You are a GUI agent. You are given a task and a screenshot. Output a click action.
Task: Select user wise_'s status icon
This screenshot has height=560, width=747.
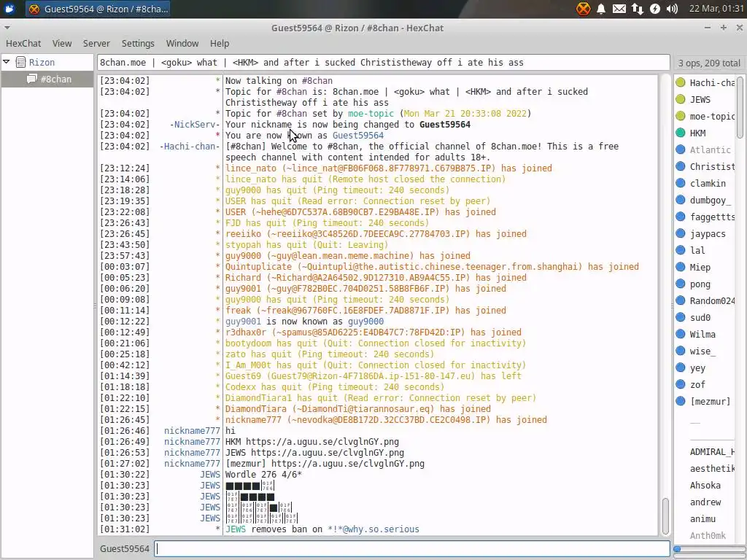tap(681, 351)
